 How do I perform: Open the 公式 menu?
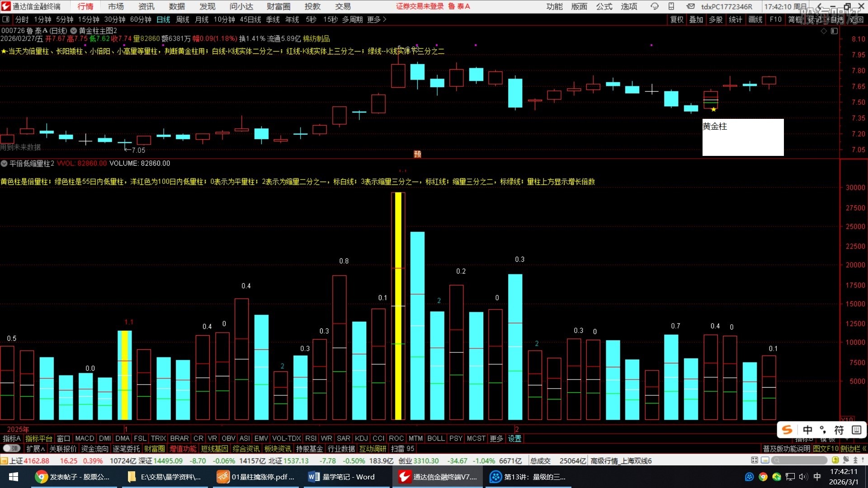coord(604,6)
